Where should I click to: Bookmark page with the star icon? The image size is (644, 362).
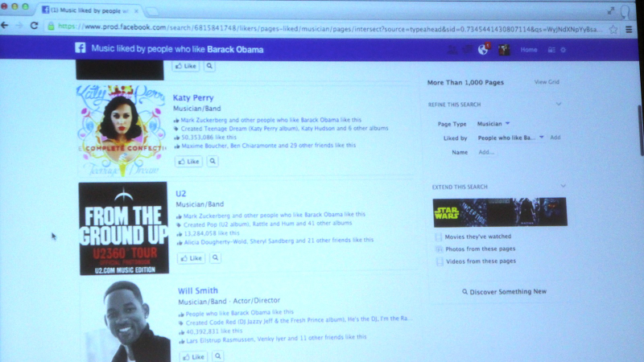(x=613, y=29)
